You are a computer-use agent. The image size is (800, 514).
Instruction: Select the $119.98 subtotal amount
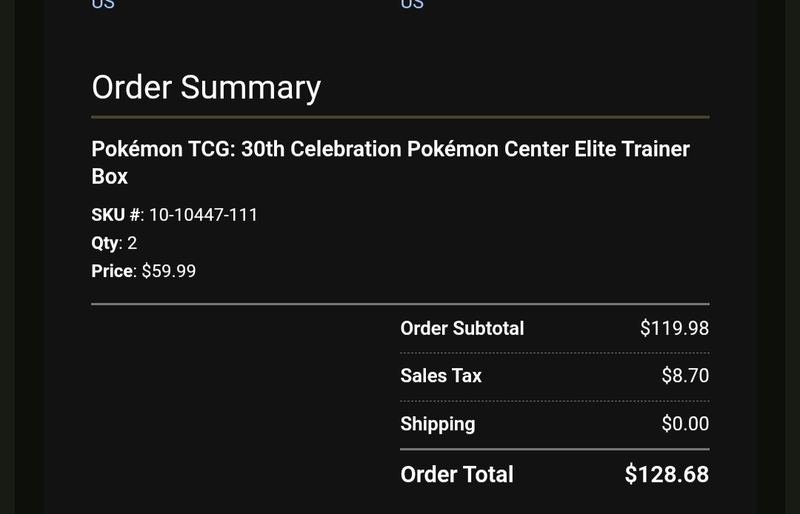tap(674, 328)
